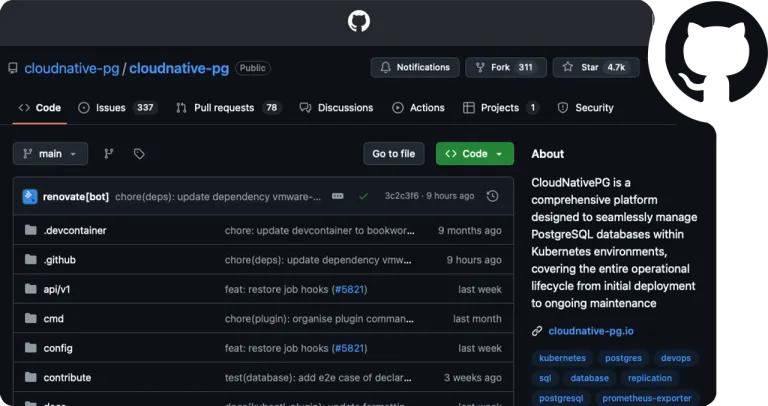Viewport: 768px width, 406px height.
Task: Select the database topic tag
Action: 589,378
